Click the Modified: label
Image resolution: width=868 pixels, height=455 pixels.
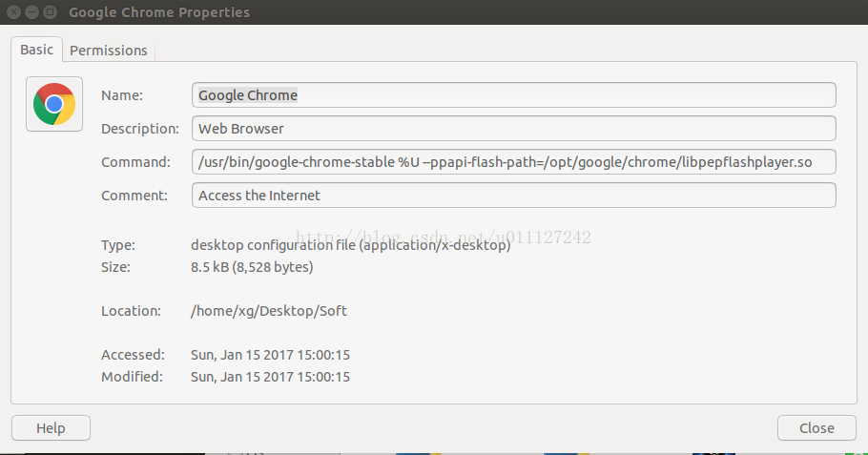[132, 377]
